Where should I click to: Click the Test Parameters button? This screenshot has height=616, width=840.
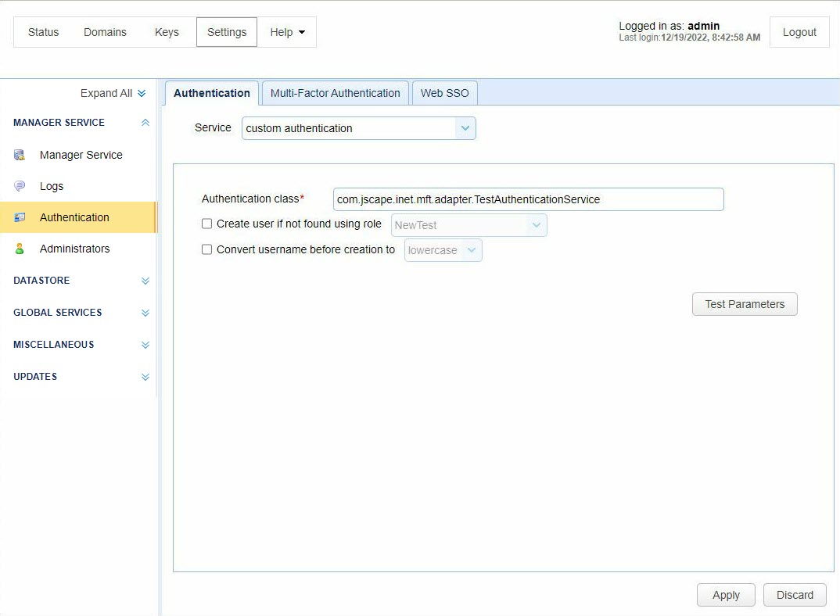point(745,304)
